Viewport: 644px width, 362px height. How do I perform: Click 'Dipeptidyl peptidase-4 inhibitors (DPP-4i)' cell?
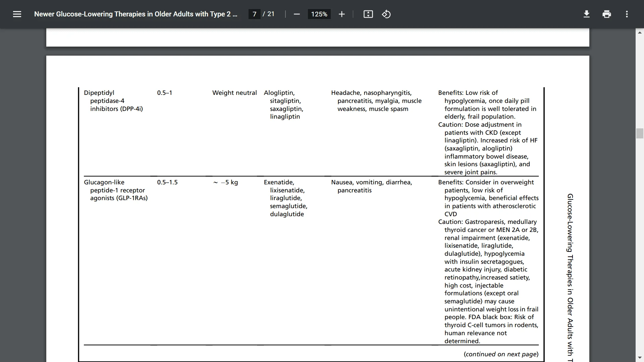(113, 101)
